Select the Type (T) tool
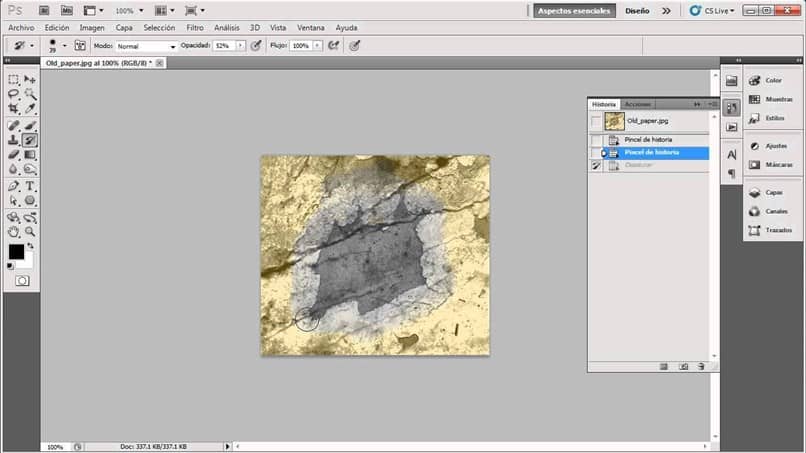The image size is (806, 453). pyautogui.click(x=30, y=186)
